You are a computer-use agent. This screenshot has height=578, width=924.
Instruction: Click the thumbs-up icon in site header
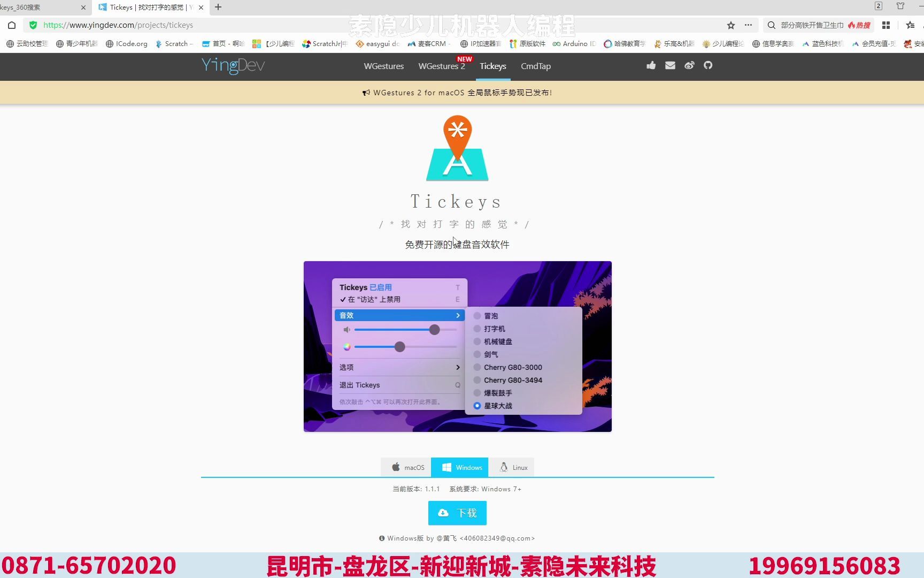(651, 65)
